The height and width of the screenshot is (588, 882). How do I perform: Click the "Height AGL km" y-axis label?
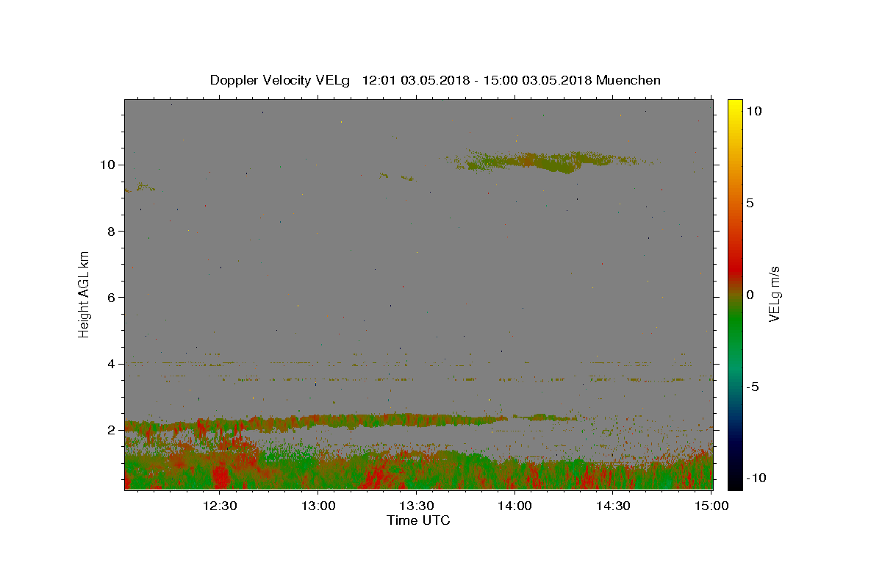click(x=85, y=293)
